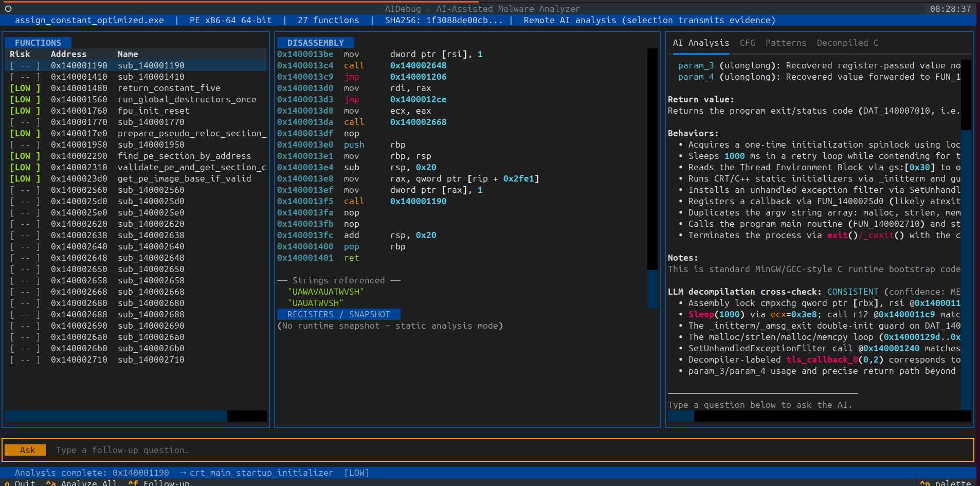Click the Address column header
Viewport: 980px width, 486px height.
click(x=68, y=54)
